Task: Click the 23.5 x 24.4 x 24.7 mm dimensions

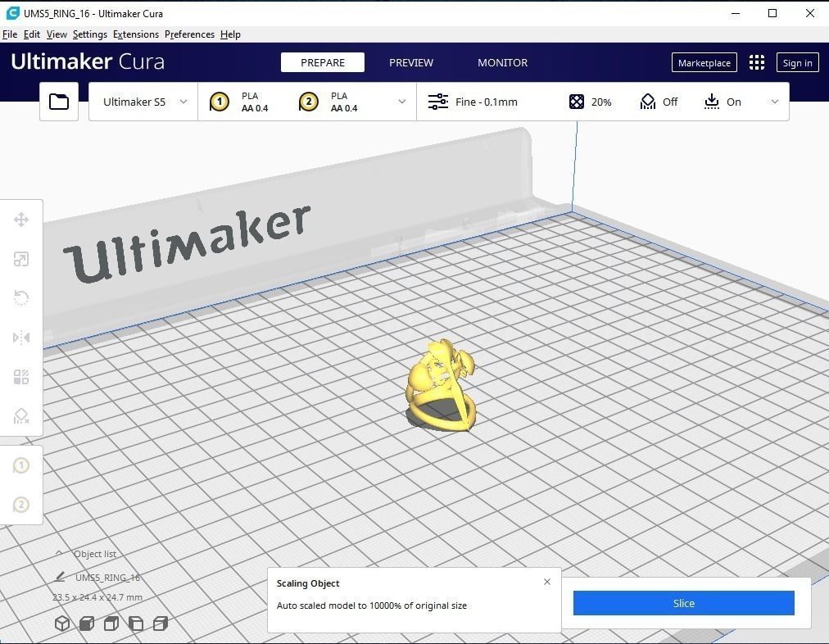Action: (97, 597)
